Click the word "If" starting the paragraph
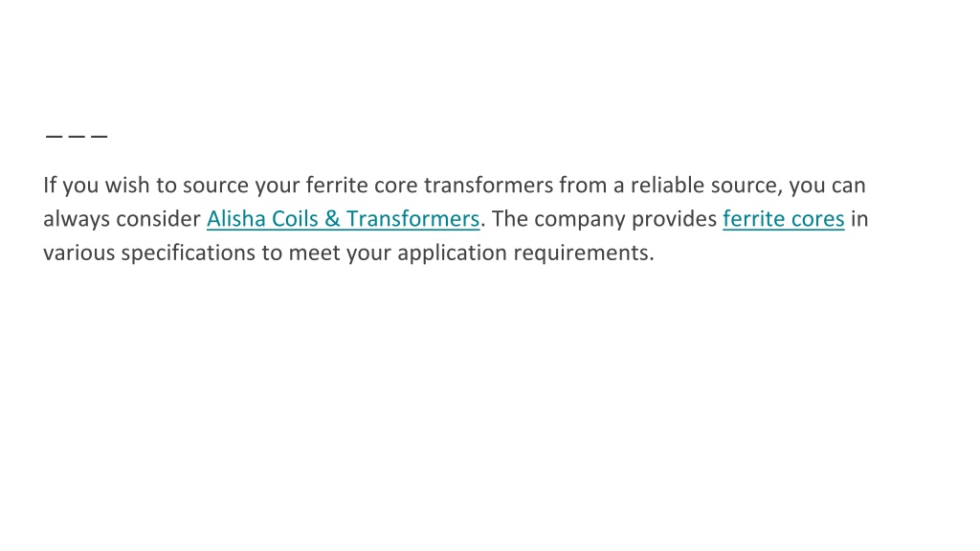This screenshot has width=980, height=551. (50, 185)
